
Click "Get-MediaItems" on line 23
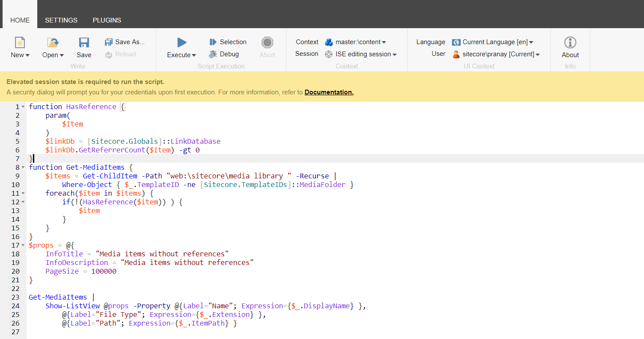coord(58,297)
